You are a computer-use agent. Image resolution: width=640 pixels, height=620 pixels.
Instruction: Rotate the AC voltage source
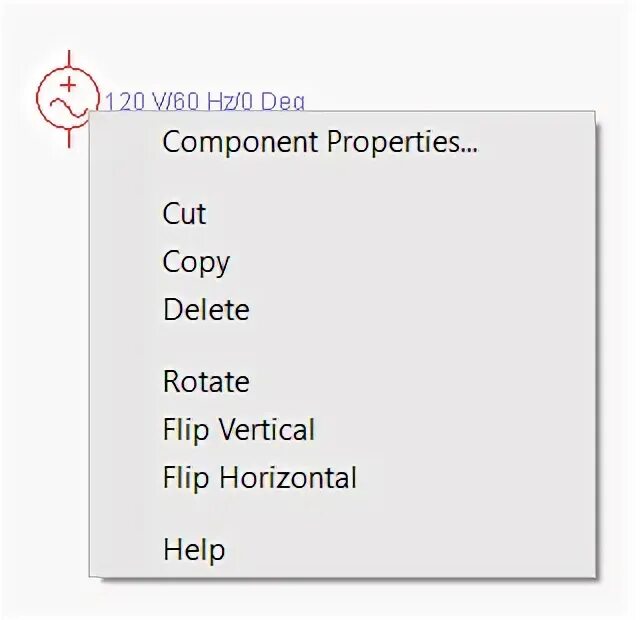206,382
